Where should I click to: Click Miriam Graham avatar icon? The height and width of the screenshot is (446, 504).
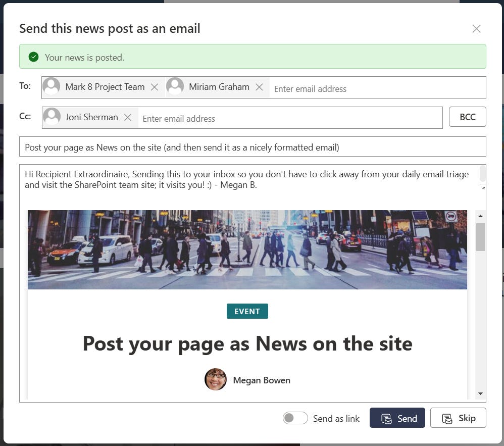coord(175,86)
